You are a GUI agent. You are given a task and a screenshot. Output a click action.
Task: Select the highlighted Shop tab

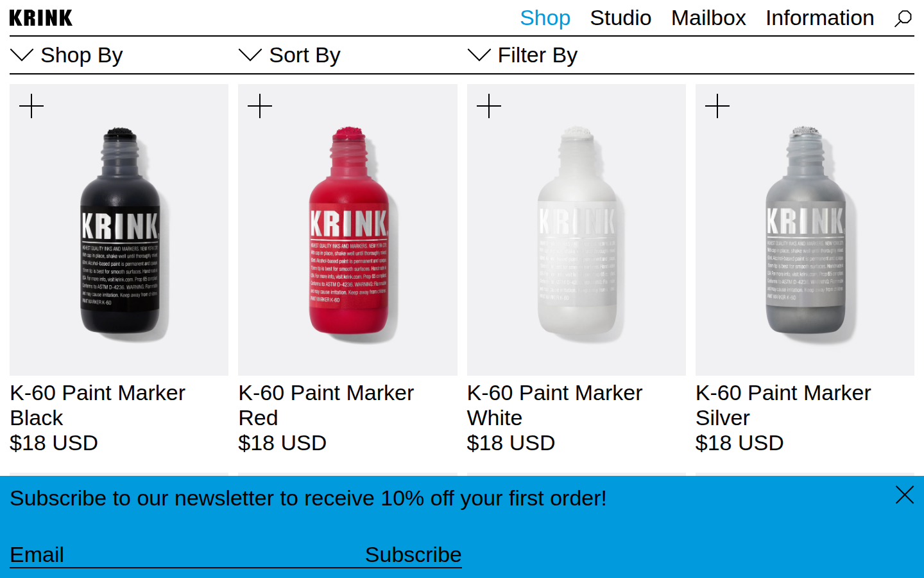545,18
